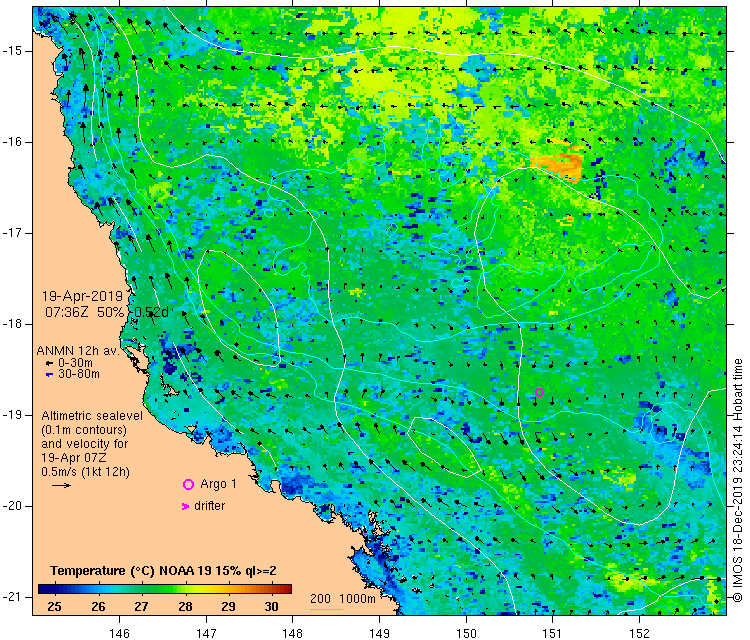Click the longitude label 147

pyautogui.click(x=206, y=633)
